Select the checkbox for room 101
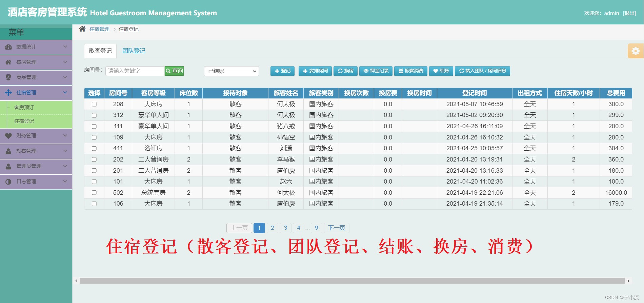644x303 pixels. [94, 182]
